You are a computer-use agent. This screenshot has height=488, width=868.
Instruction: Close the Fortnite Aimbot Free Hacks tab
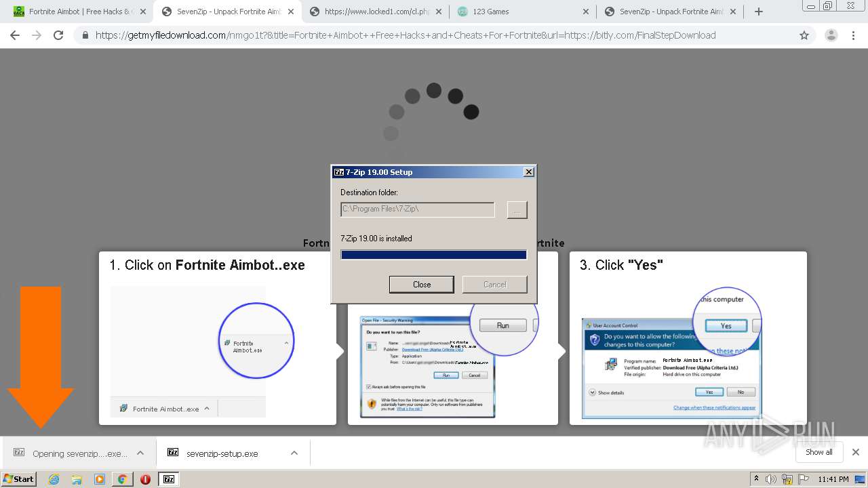[143, 12]
